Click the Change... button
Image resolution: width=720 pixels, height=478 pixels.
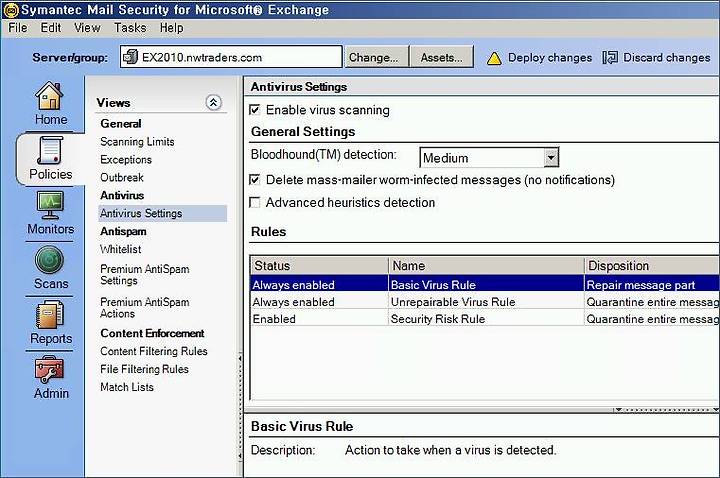point(376,57)
